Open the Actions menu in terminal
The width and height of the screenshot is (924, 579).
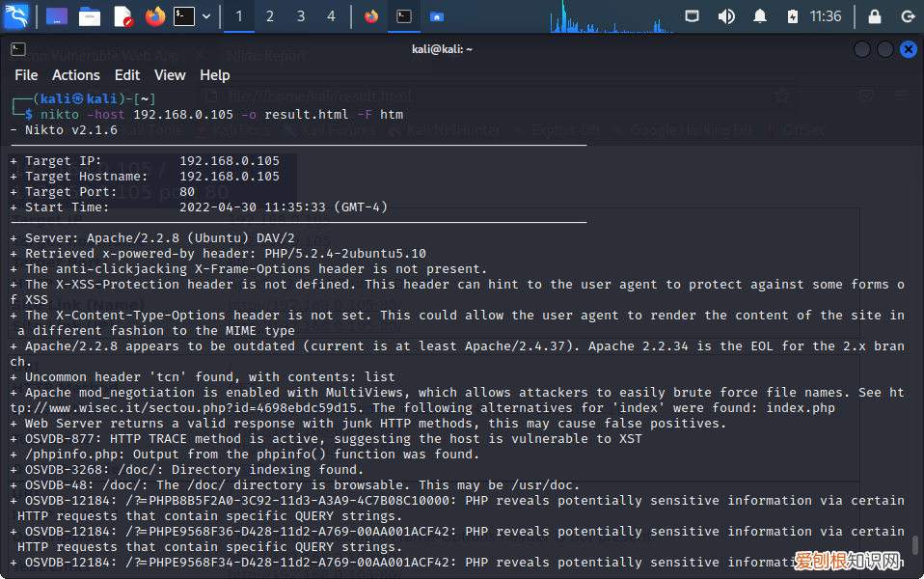tap(75, 75)
